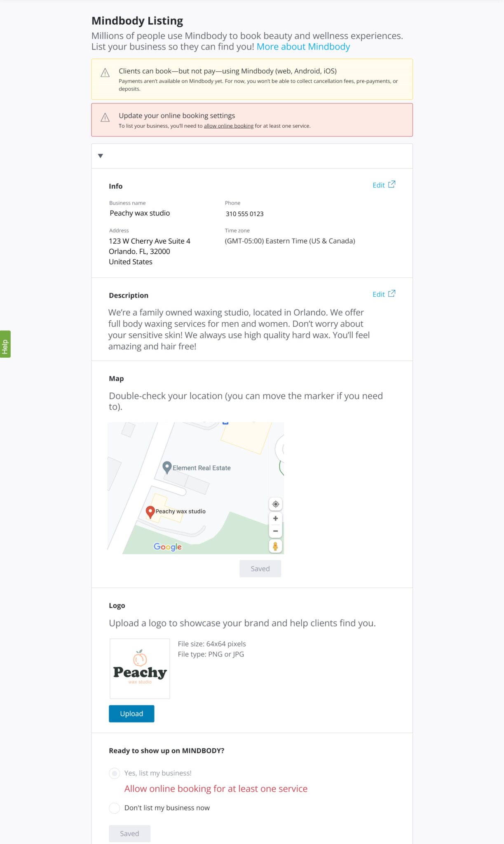The image size is (504, 844).
Task: Click the Peachy logo thumbnail
Action: pyautogui.click(x=140, y=669)
